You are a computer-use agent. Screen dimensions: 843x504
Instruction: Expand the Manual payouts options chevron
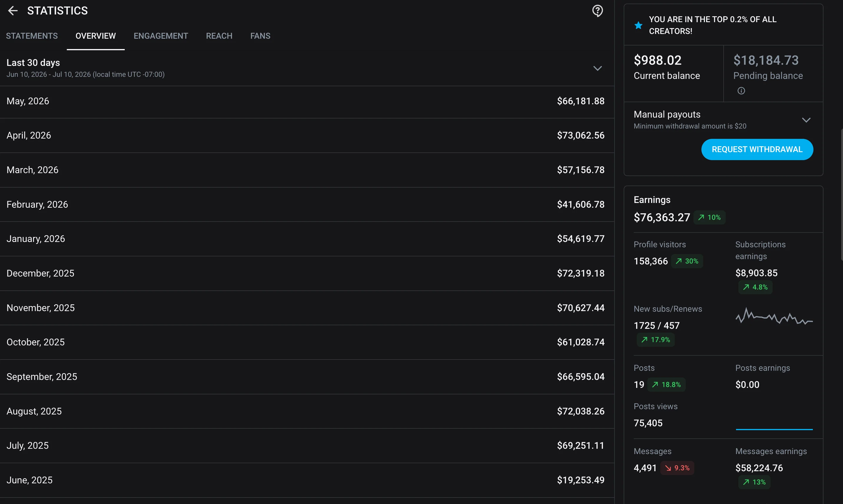tap(806, 120)
